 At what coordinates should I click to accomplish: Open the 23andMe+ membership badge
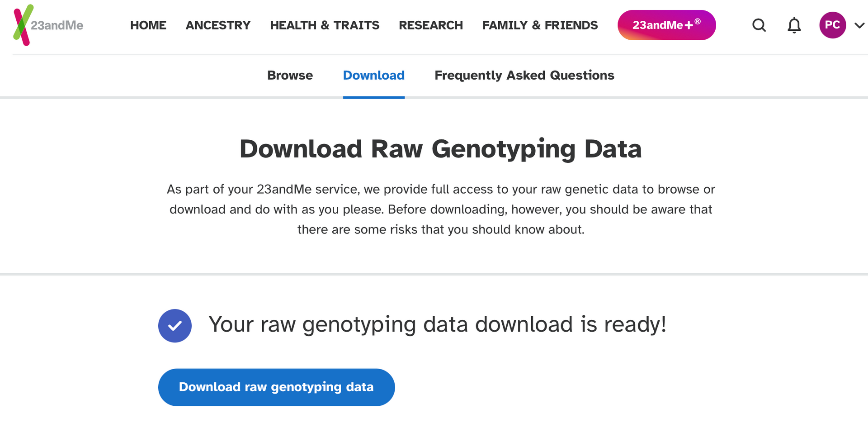click(x=666, y=25)
